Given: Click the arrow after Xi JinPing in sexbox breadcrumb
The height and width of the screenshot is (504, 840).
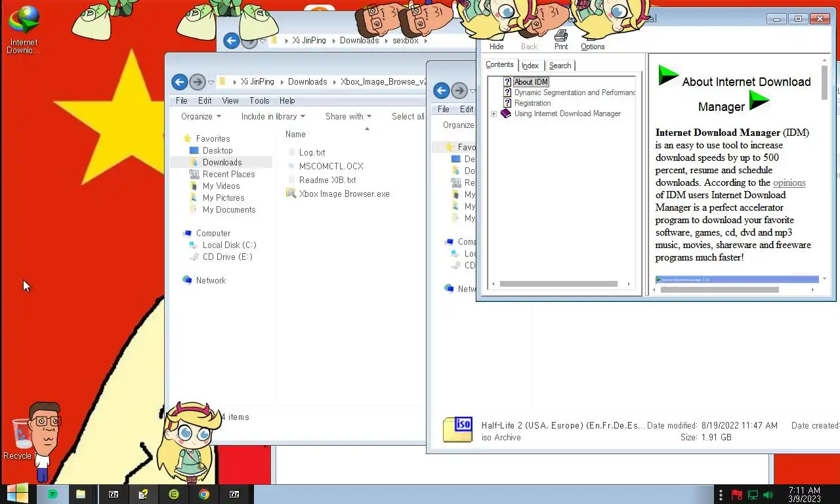Looking at the screenshot, I should [333, 41].
